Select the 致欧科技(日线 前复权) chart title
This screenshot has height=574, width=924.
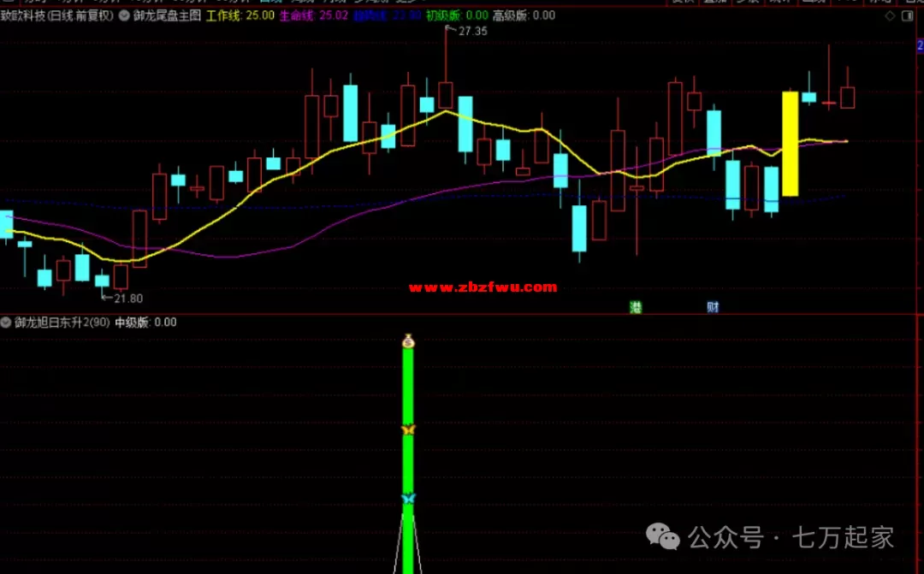tap(57, 16)
